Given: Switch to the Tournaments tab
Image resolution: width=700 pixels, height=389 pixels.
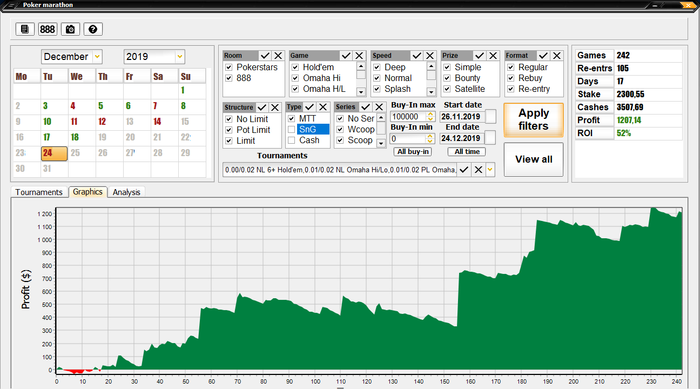Looking at the screenshot, I should pyautogui.click(x=39, y=192).
